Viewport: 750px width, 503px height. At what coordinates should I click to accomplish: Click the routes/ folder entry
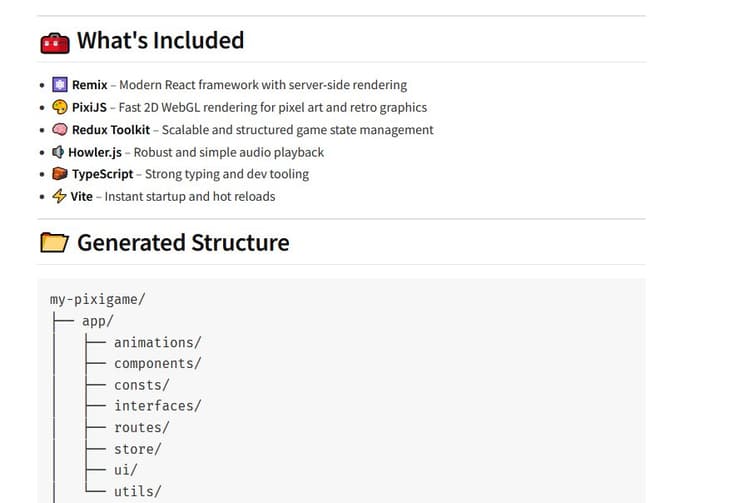142,427
